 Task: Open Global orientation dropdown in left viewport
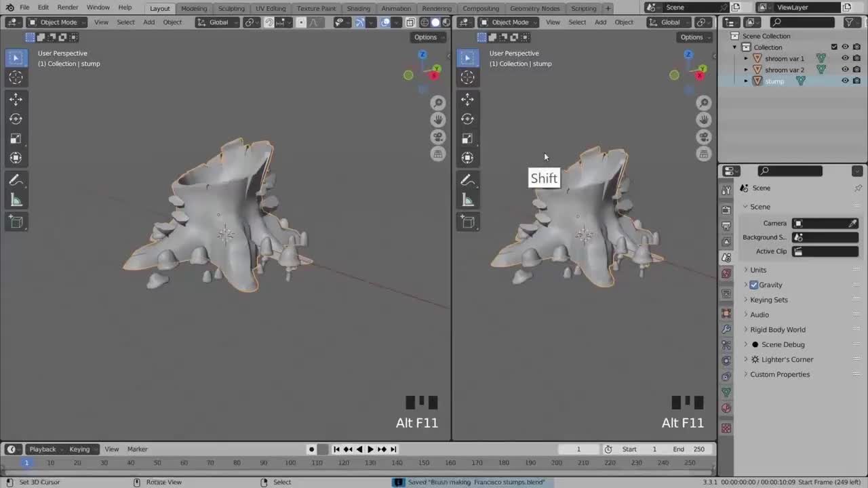pos(218,22)
